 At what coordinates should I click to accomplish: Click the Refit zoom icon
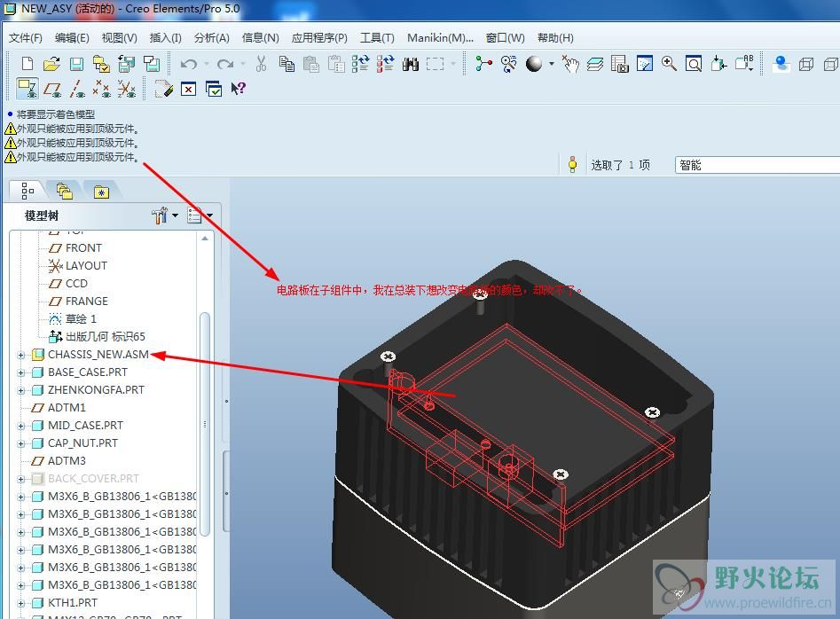click(694, 64)
